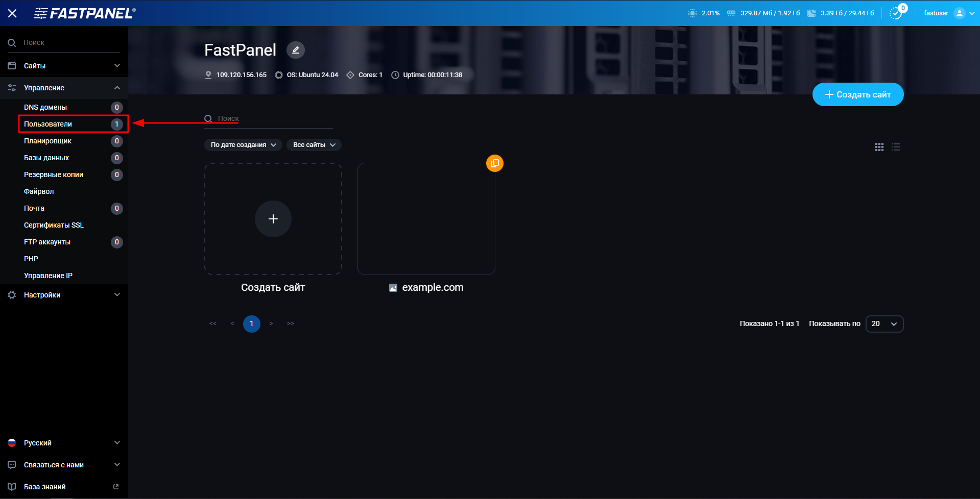Change page size in the Показывать по selector
Screen dimensions: 980x499
(884, 323)
